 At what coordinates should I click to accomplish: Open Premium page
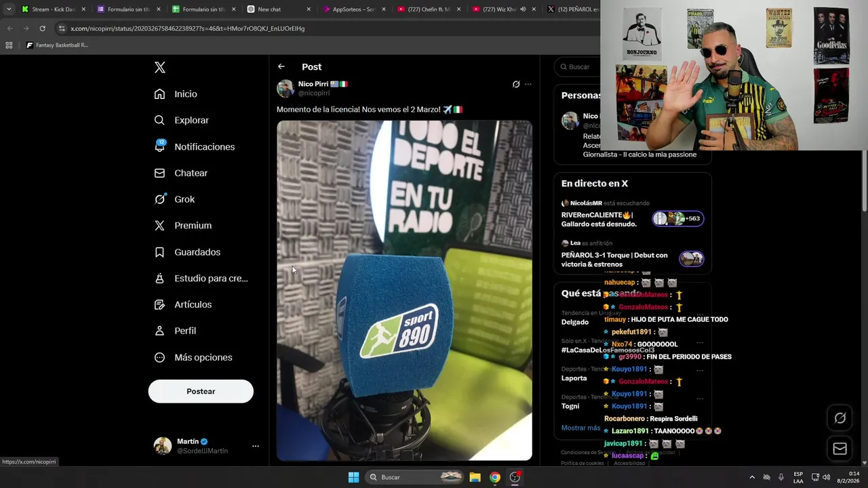[x=183, y=226]
